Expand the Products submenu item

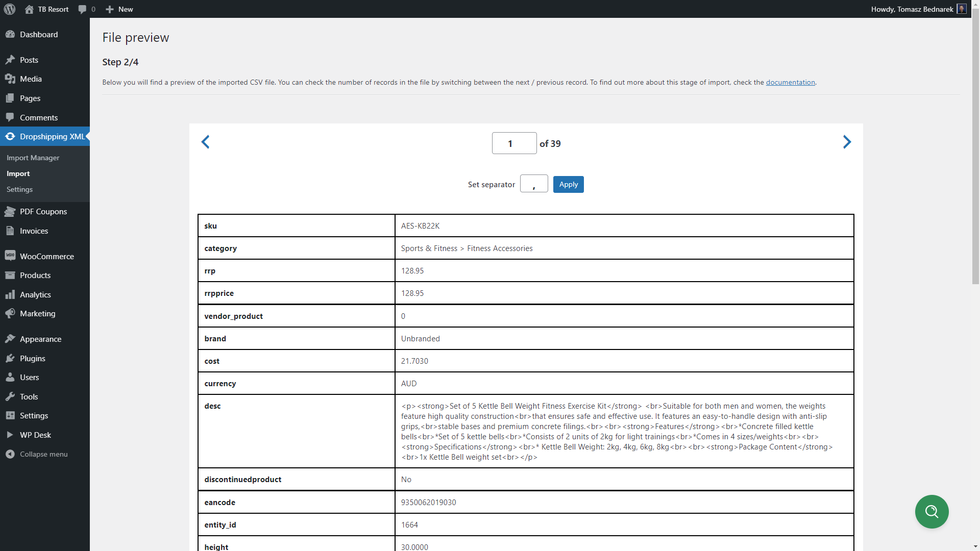point(35,274)
